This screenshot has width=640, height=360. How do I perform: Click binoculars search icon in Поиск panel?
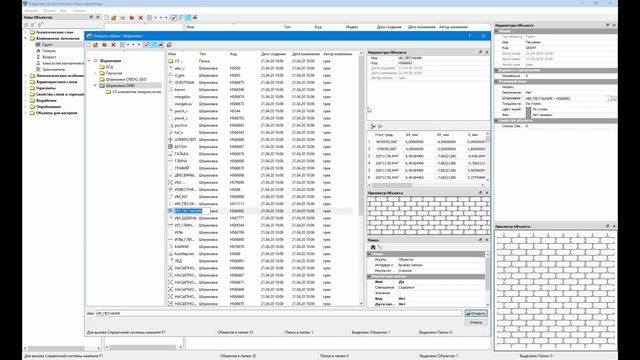pyautogui.click(x=373, y=247)
